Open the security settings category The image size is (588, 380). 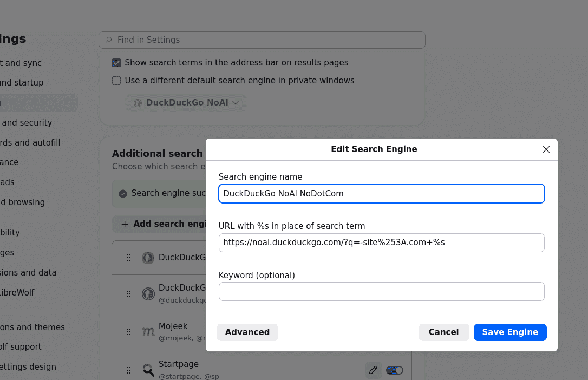pos(26,122)
